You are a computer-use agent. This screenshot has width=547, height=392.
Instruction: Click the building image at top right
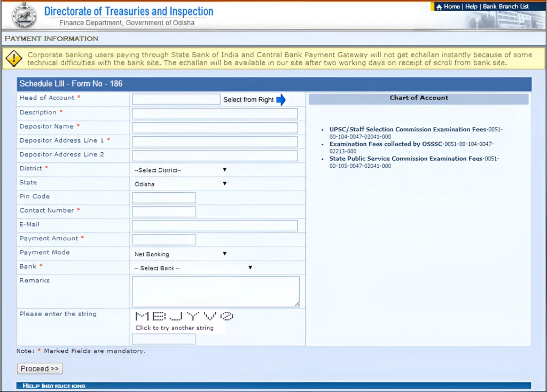coord(507,20)
